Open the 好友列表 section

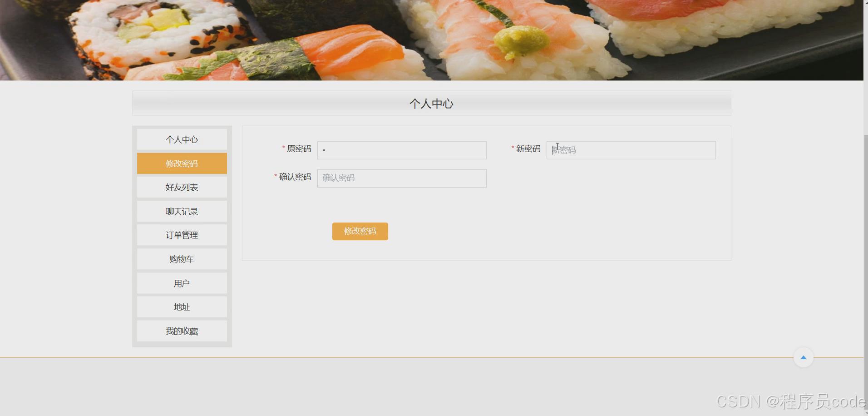pos(182,187)
